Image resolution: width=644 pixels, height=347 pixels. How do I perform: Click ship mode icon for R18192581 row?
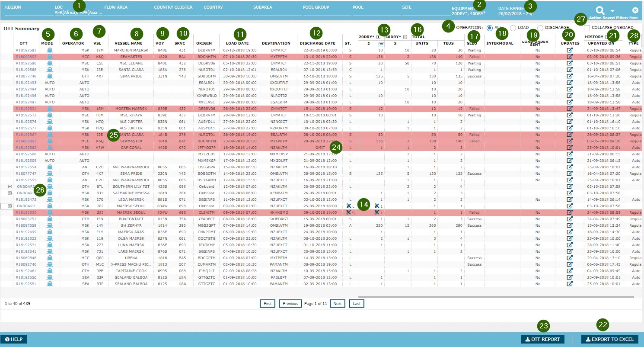click(50, 51)
